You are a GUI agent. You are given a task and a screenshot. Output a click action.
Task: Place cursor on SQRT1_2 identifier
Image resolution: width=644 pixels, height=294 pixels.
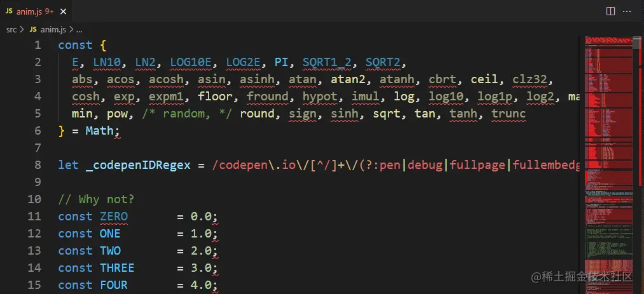[327, 62]
